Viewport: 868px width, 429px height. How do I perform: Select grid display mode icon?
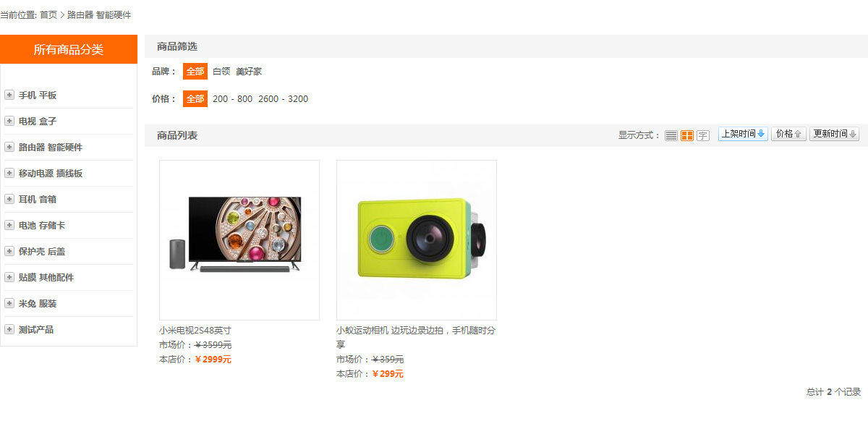pos(687,135)
